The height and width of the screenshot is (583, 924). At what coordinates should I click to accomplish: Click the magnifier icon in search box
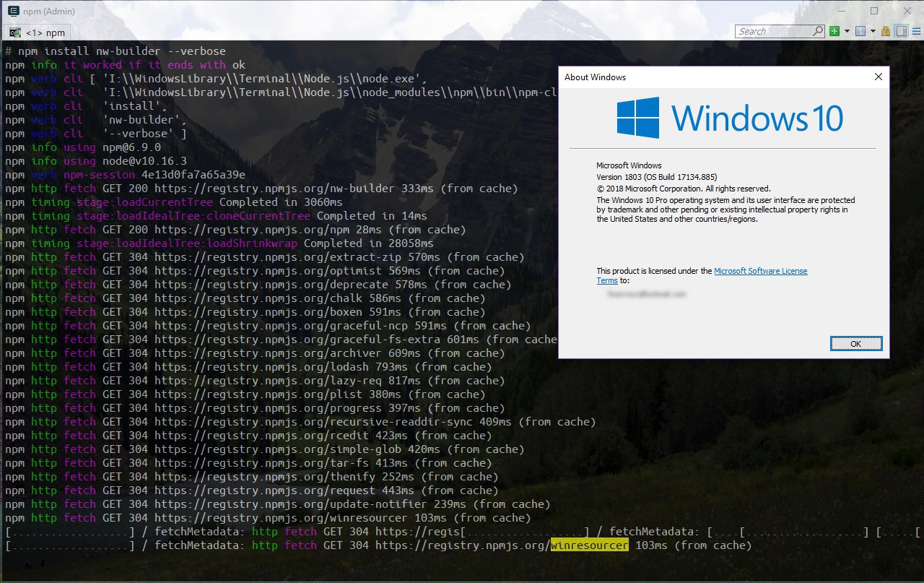click(x=818, y=31)
